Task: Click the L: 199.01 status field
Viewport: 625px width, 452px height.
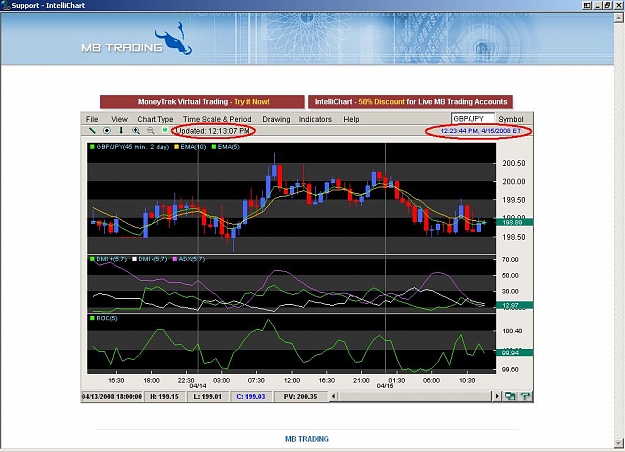Action: pyautogui.click(x=207, y=396)
